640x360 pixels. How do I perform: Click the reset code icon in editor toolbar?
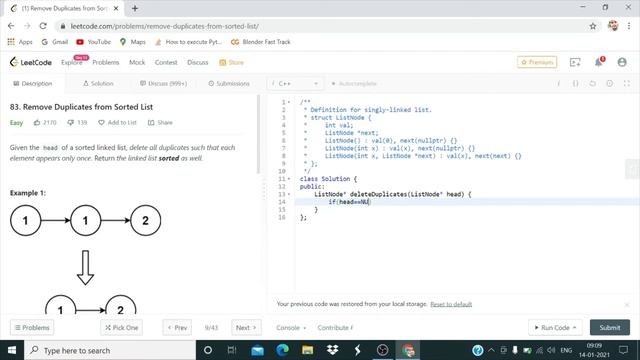click(592, 83)
